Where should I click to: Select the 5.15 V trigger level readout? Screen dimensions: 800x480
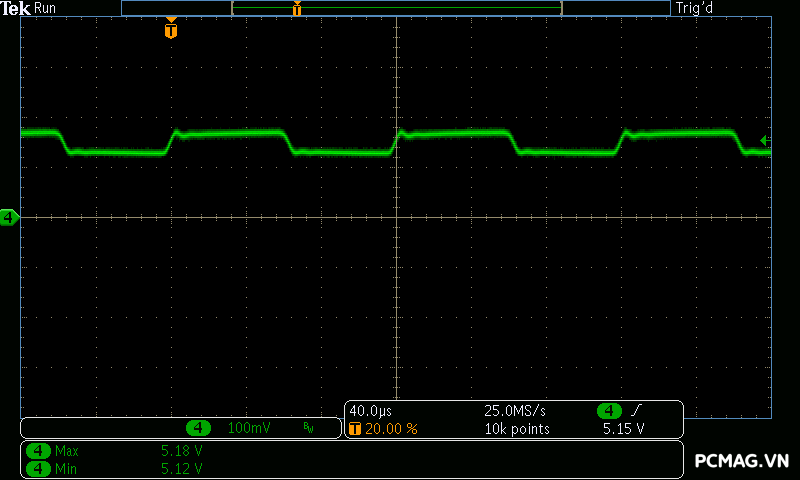(x=623, y=428)
